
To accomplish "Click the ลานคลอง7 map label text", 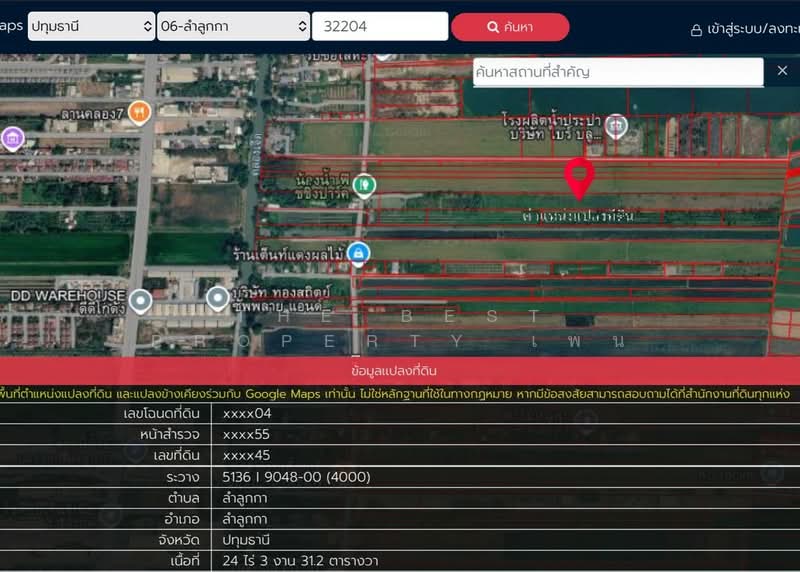I will tap(92, 114).
